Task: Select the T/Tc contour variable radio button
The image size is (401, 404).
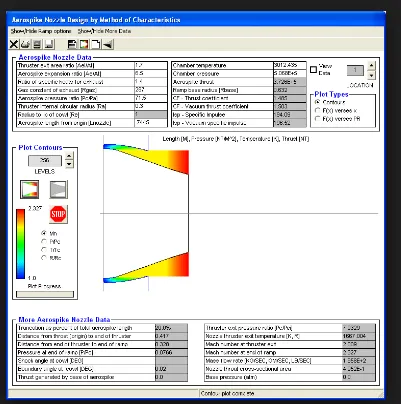Action: point(44,250)
